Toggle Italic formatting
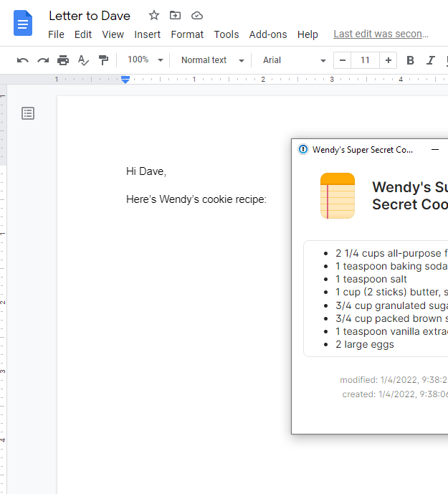448x494 pixels. click(x=431, y=60)
